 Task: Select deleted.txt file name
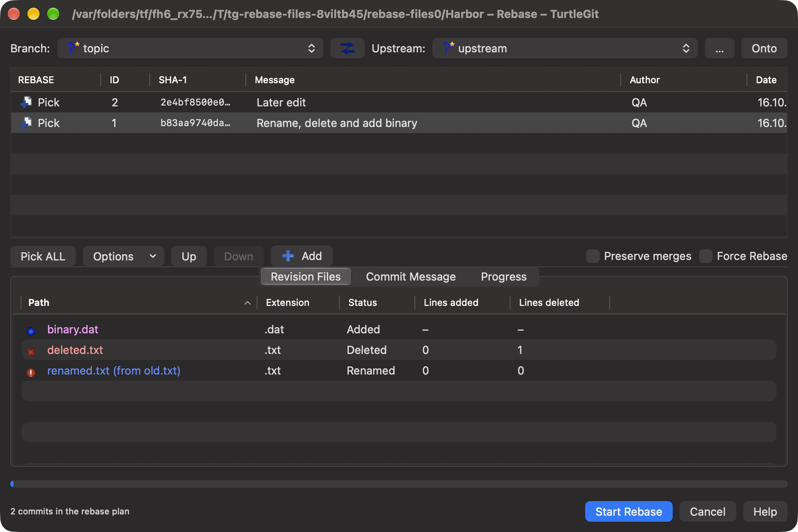75,350
